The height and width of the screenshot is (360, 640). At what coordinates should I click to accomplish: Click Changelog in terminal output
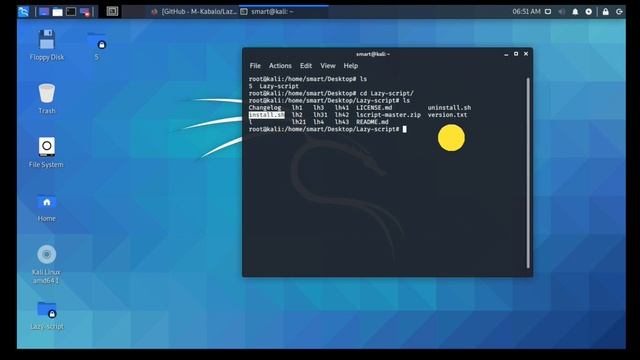(265, 108)
